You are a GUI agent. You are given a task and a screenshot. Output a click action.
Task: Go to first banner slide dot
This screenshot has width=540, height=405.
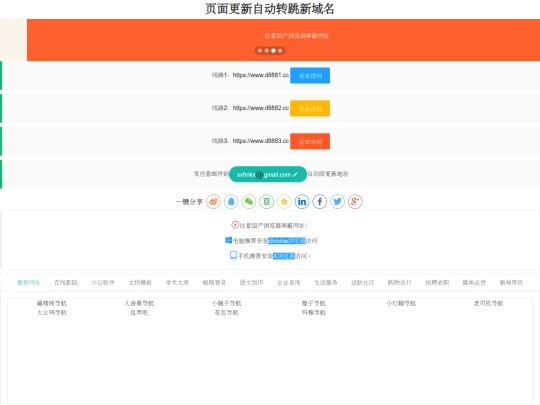[x=260, y=51]
